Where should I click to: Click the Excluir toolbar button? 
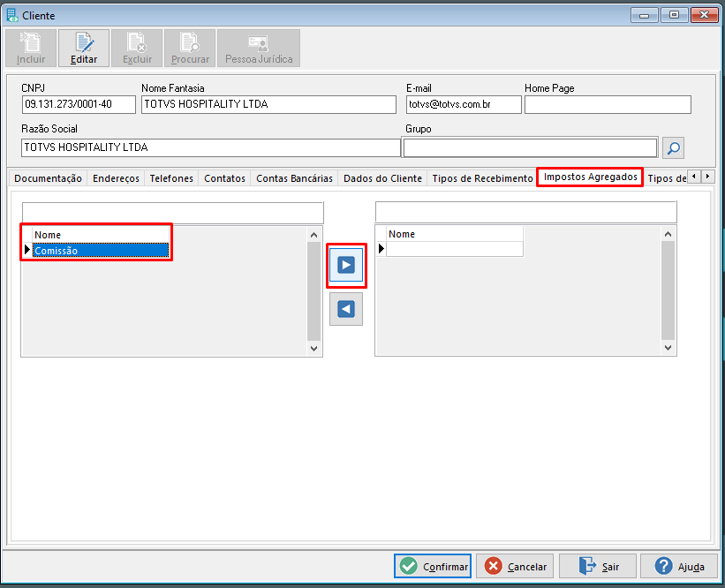click(137, 48)
